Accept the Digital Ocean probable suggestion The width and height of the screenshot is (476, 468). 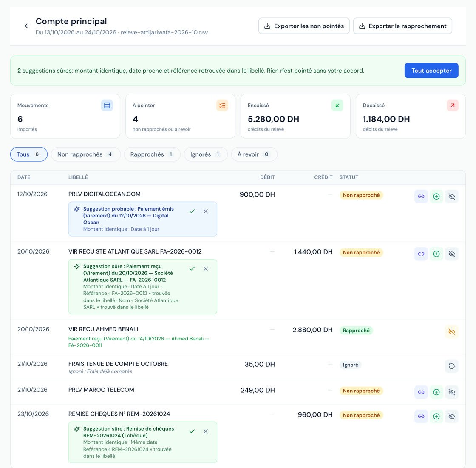[x=192, y=211]
